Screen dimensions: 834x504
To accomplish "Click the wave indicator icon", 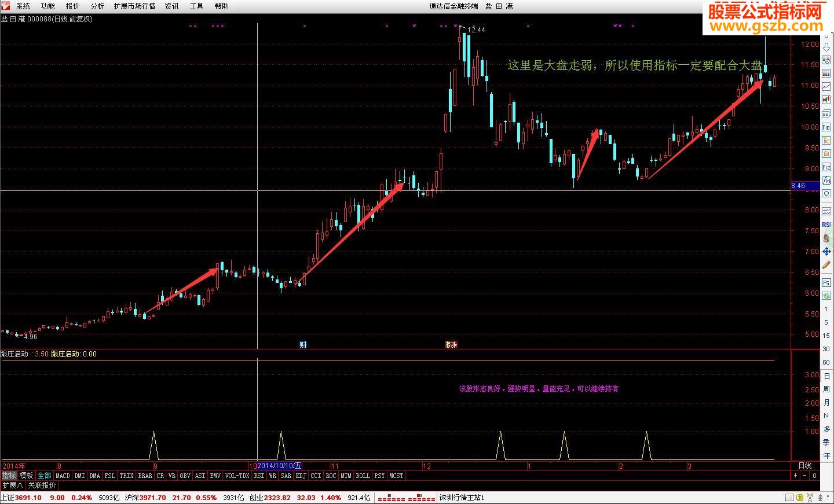I will (826, 211).
